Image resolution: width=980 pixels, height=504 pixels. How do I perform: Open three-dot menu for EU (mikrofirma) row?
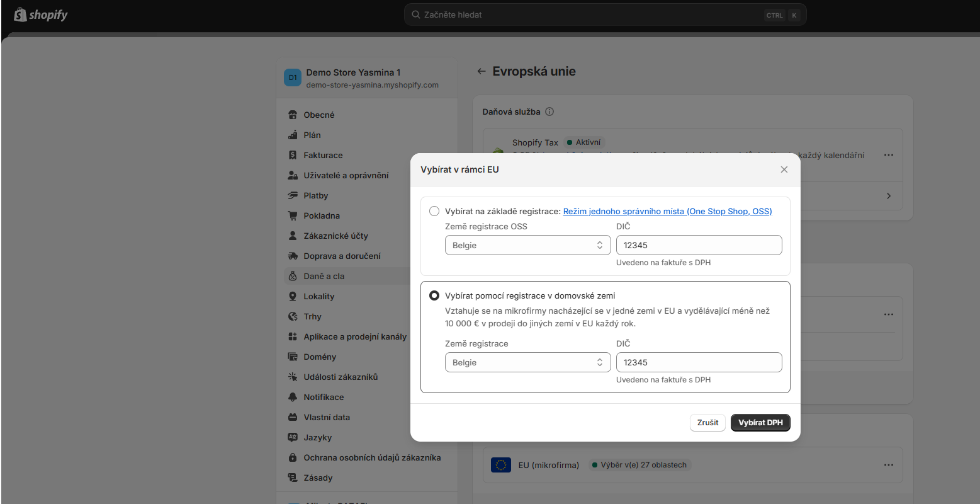pyautogui.click(x=888, y=465)
